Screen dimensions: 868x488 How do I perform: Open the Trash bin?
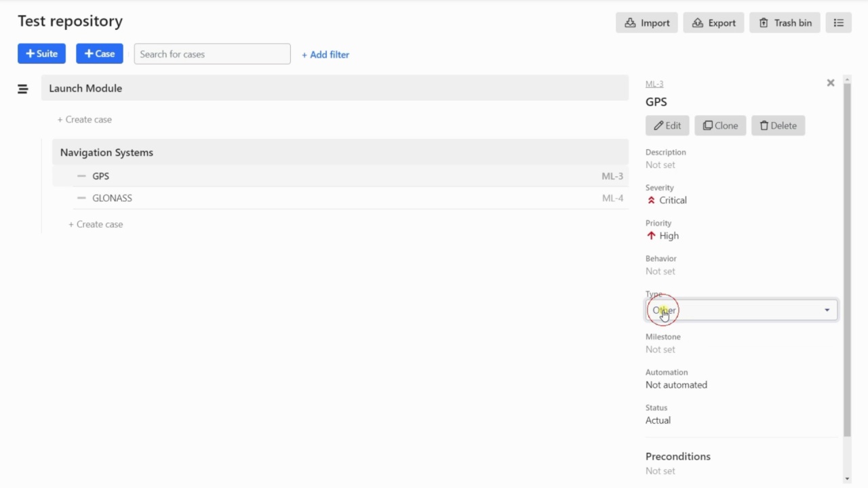click(x=785, y=23)
